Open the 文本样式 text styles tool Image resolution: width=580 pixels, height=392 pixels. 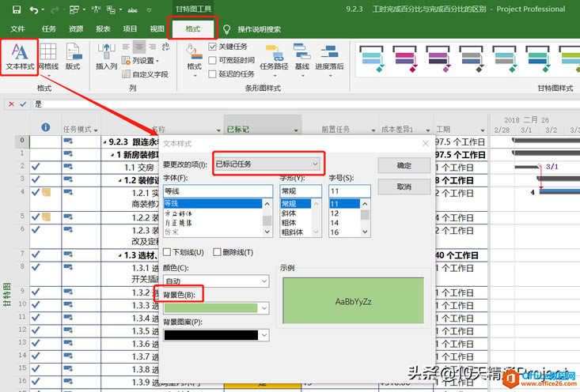[20, 55]
